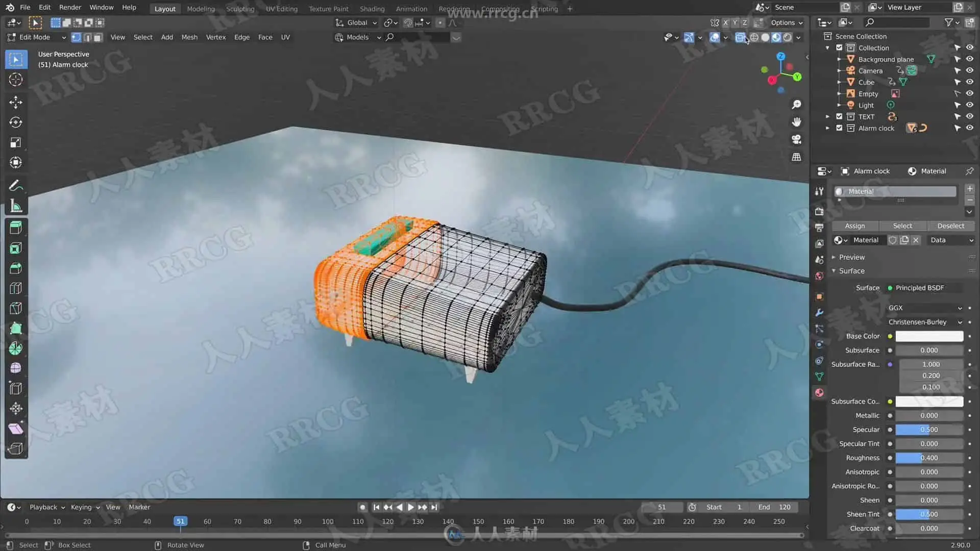
Task: Click the camera view icon in viewport
Action: [x=796, y=139]
